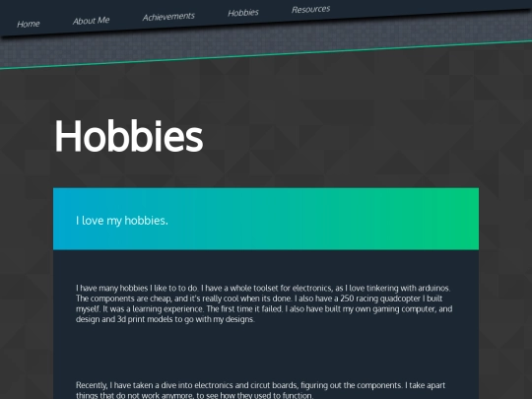Click 'It was a learning experience' sentence
532x399 pixels.
154,309
